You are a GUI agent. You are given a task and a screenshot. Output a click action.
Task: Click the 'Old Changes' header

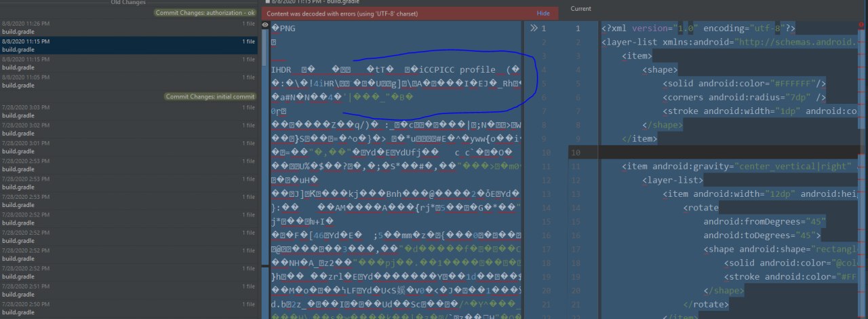click(127, 3)
